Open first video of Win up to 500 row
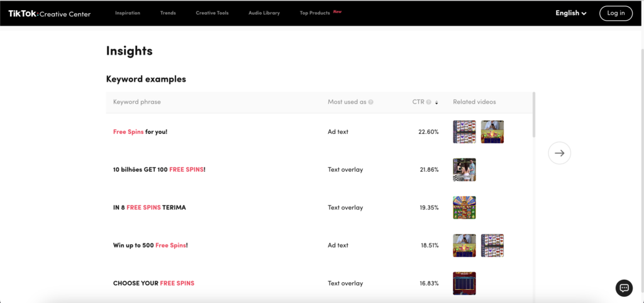This screenshot has width=644, height=303. coord(464,245)
